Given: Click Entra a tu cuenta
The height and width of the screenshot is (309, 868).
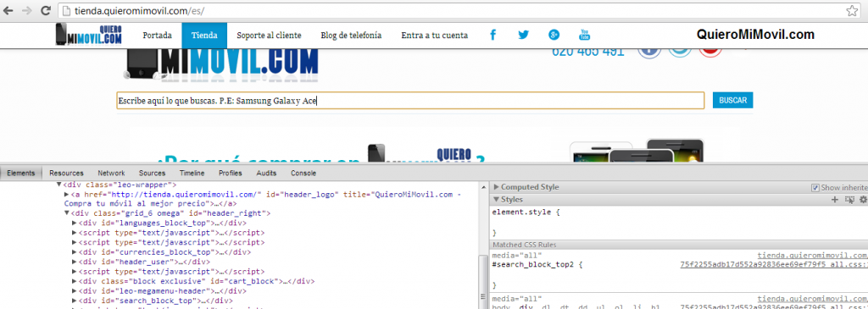Looking at the screenshot, I should pos(435,36).
